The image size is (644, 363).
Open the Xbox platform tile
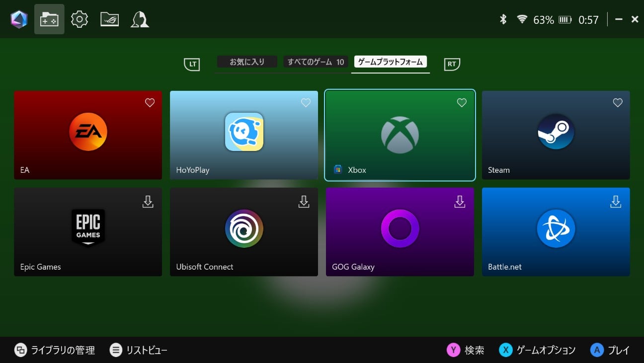click(x=400, y=135)
